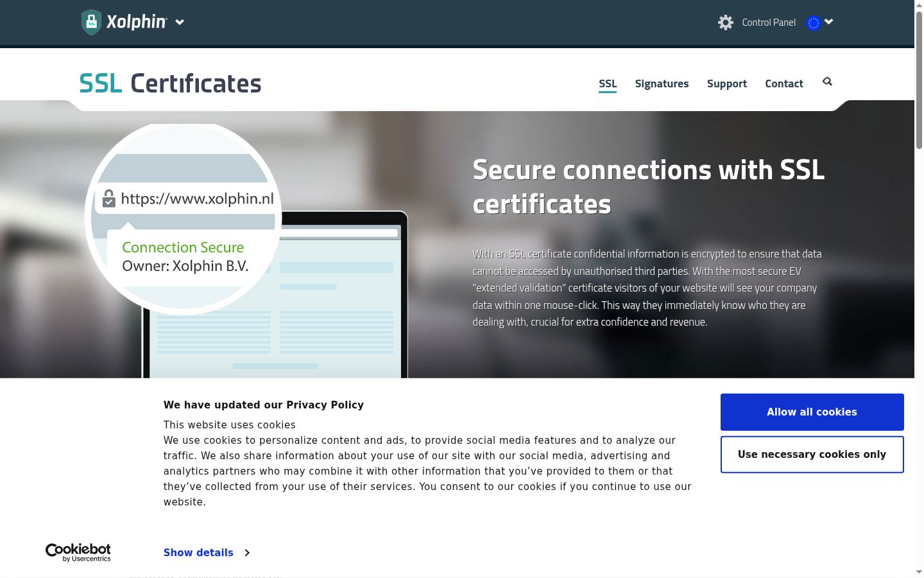
Task: Open the Cookiebot by Usercentrics logo
Action: pos(78,552)
